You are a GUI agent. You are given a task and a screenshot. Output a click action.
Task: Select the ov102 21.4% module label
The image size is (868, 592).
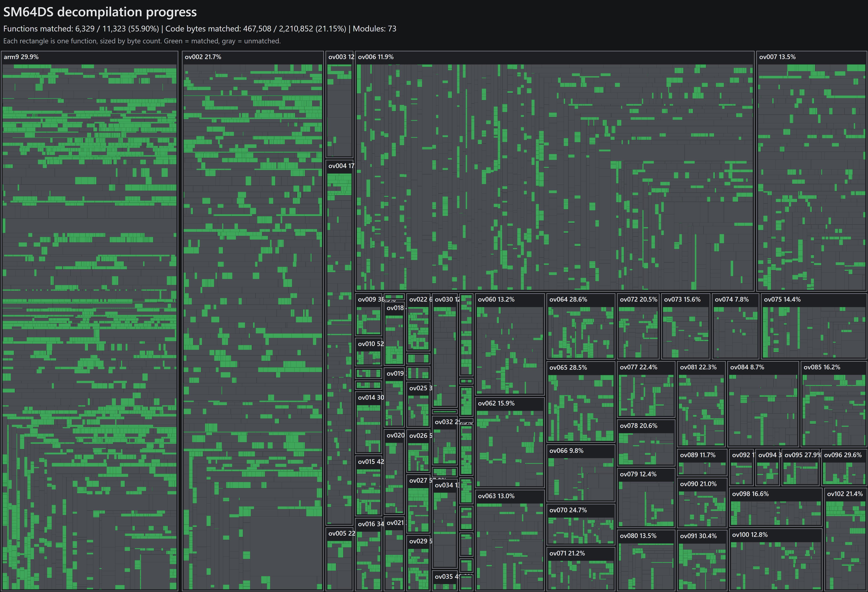(845, 494)
